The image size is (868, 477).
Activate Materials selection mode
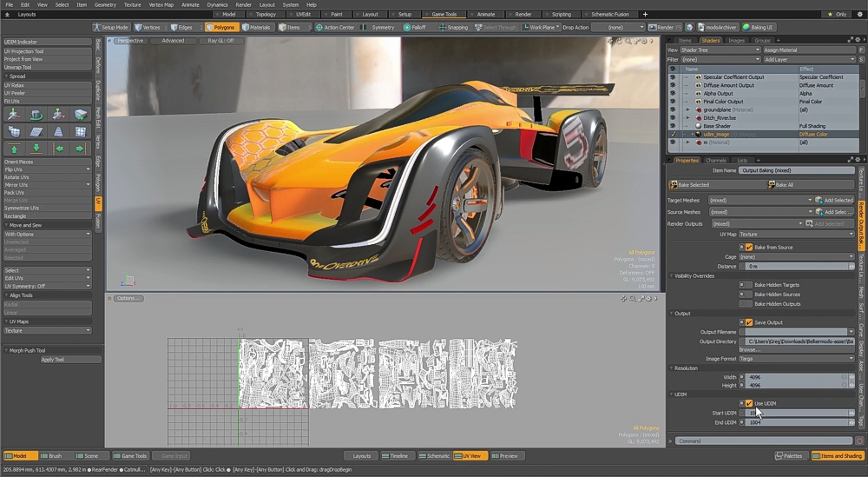[256, 27]
